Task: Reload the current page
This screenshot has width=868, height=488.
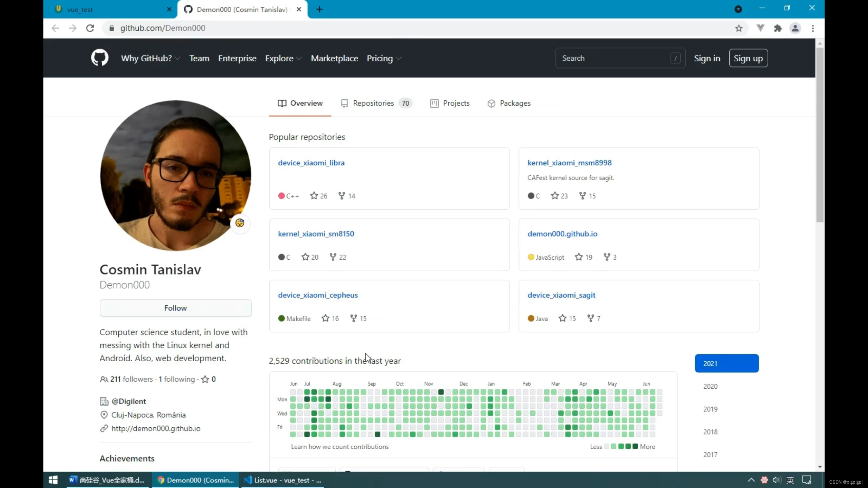Action: [x=90, y=28]
